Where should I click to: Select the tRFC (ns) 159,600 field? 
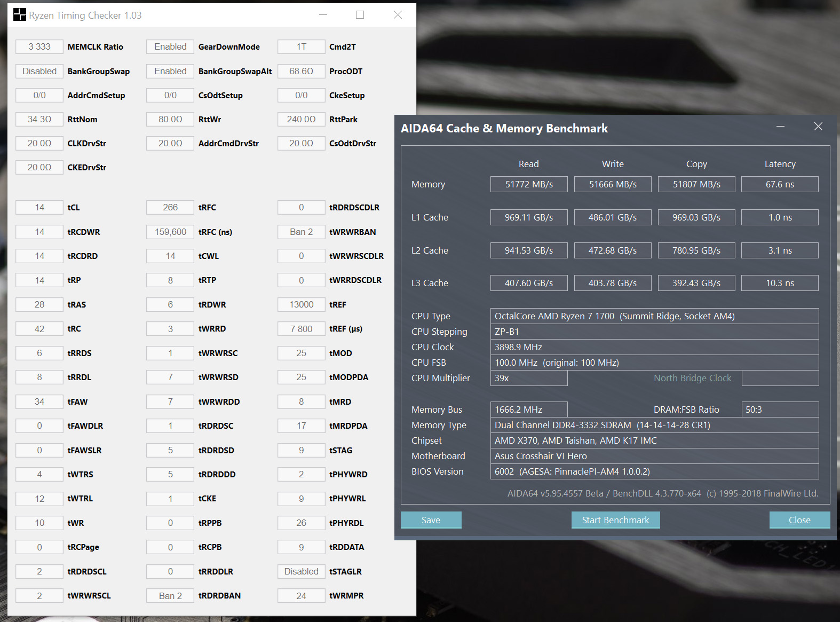tap(170, 232)
